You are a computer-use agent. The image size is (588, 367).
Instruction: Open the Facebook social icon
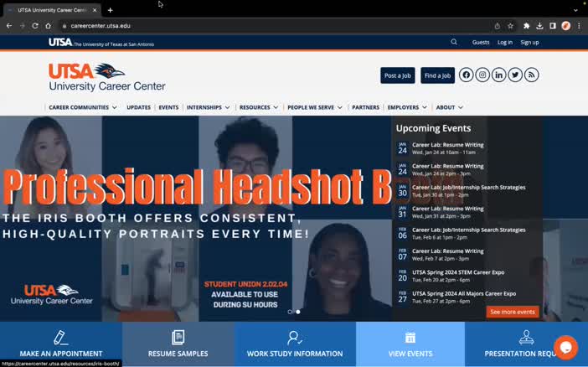[x=466, y=75]
